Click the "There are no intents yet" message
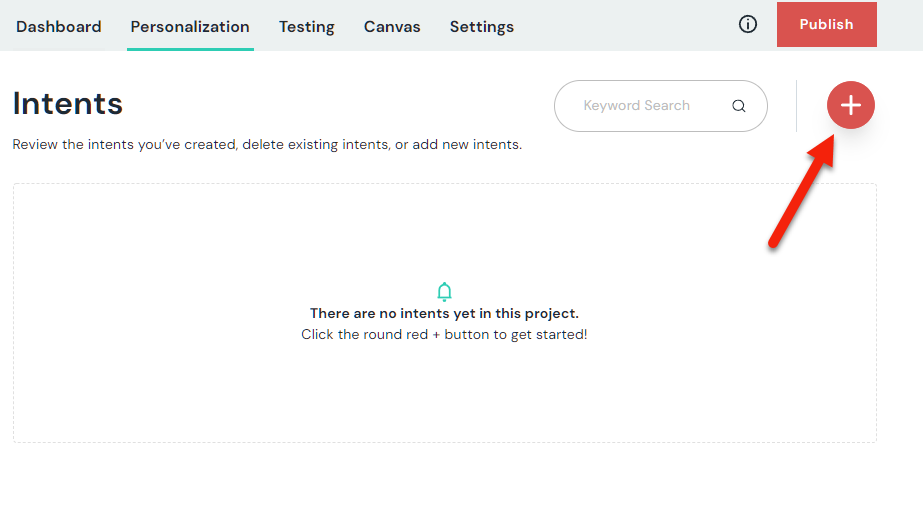 pos(444,314)
